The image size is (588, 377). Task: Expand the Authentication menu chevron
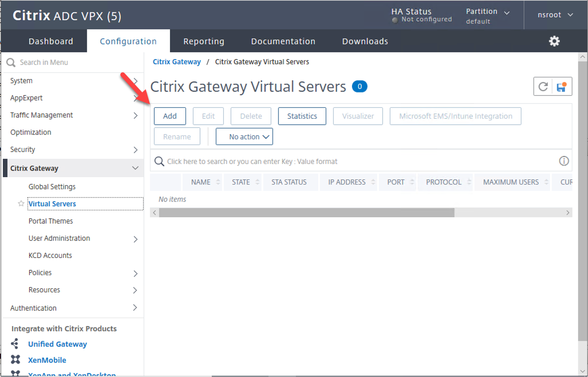click(135, 308)
